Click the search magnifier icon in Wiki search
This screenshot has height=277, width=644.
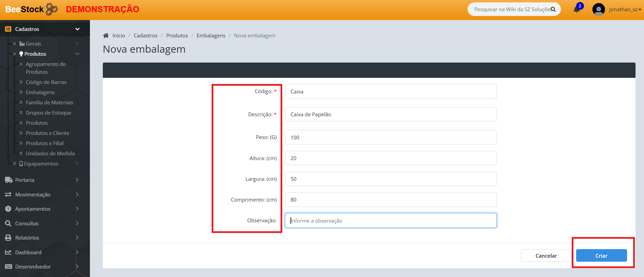coord(553,10)
